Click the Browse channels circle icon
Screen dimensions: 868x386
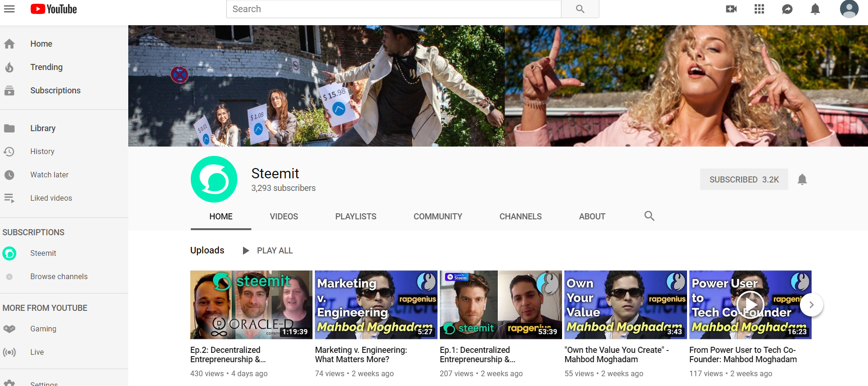(9, 277)
